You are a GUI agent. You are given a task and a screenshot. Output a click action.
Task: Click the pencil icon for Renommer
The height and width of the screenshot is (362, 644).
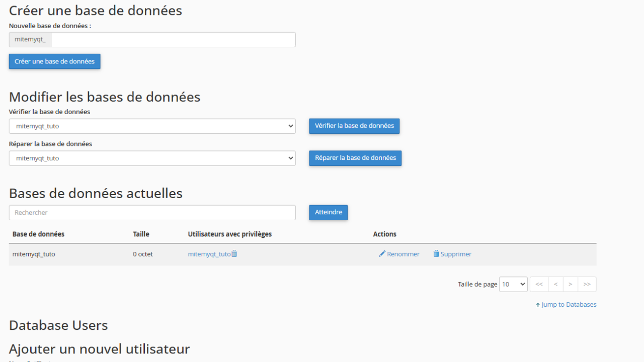pos(382,254)
